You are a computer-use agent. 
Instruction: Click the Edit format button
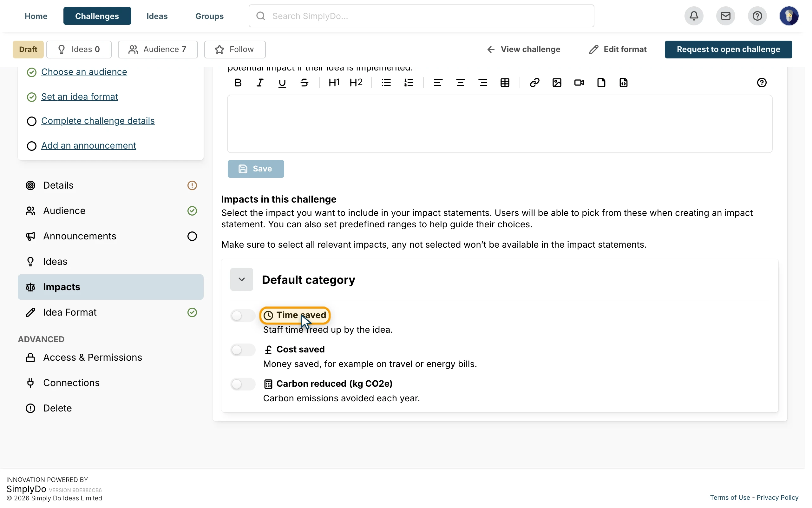618,50
